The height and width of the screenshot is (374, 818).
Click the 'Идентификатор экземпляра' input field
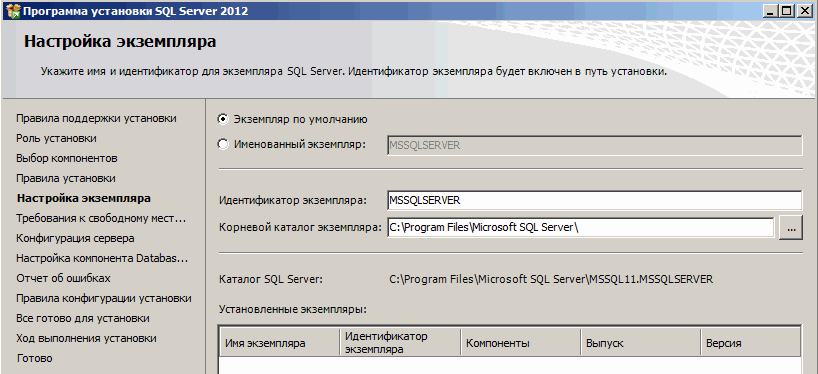[594, 200]
